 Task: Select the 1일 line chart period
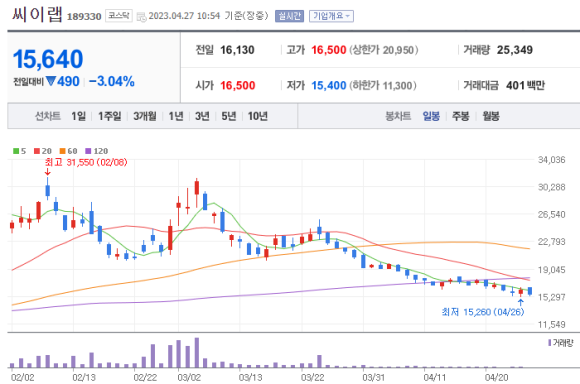(x=78, y=116)
